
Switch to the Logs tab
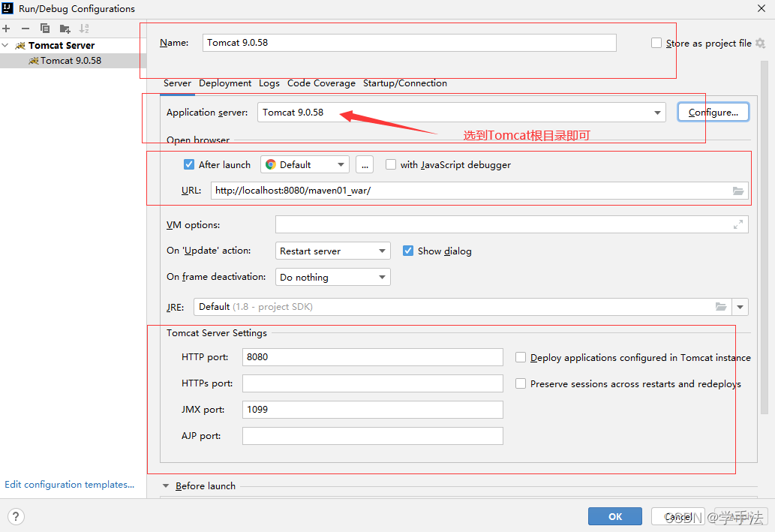[269, 83]
